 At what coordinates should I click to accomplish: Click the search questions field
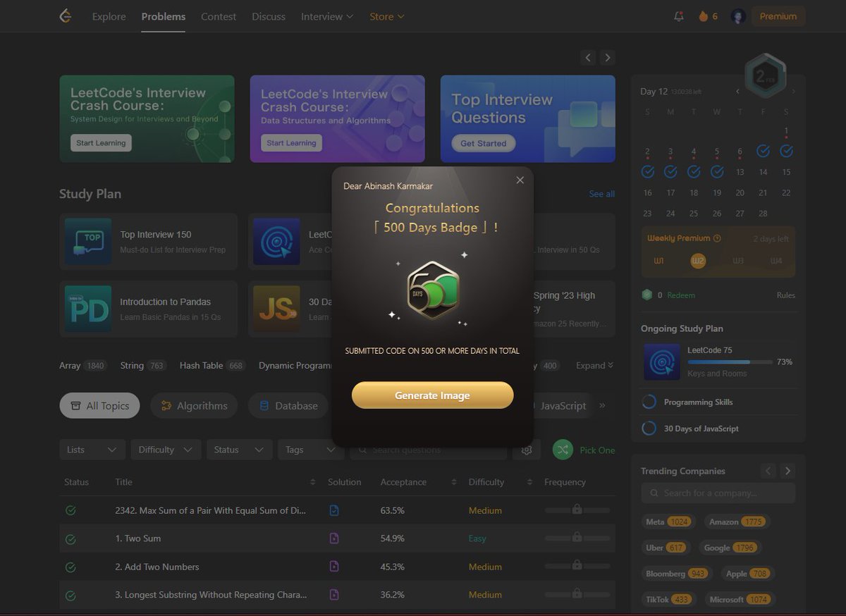[x=428, y=450]
